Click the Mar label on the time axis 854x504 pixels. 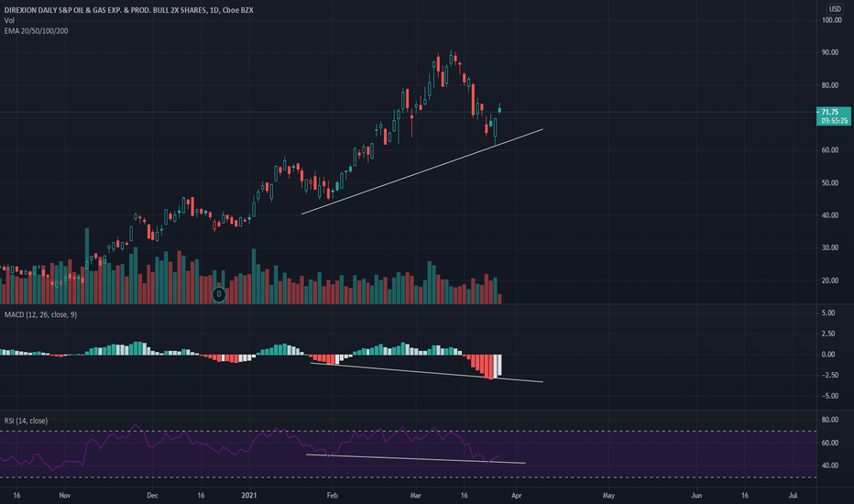click(416, 495)
